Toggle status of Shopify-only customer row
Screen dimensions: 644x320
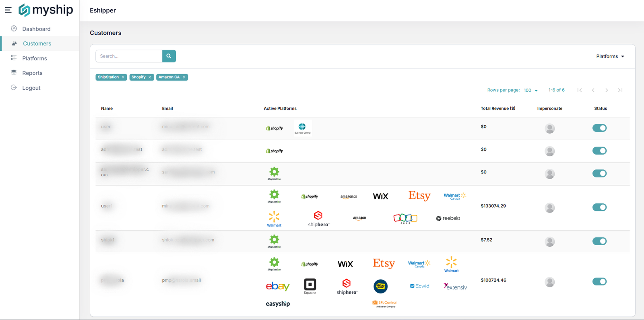(599, 151)
